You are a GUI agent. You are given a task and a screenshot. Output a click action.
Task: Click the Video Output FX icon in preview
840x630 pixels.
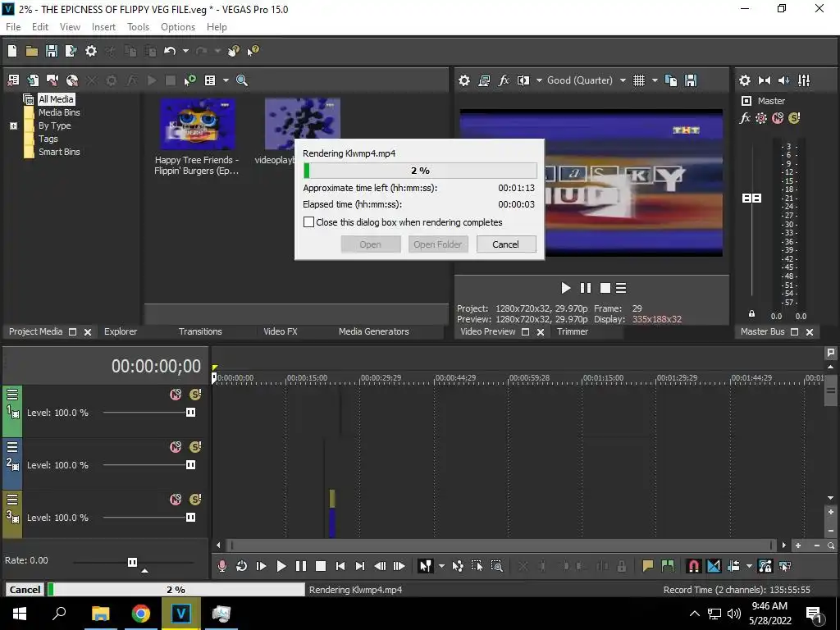point(504,80)
